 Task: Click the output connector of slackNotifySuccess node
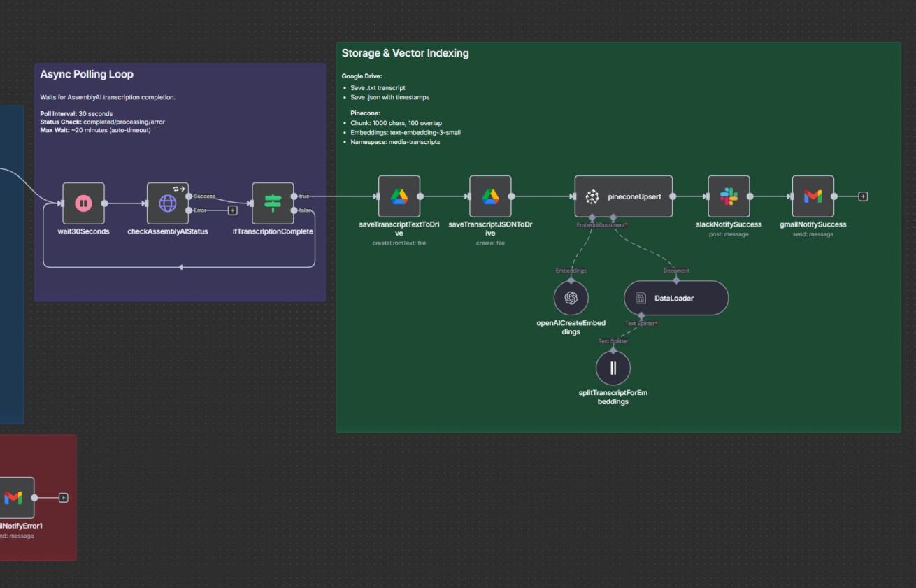[750, 196]
